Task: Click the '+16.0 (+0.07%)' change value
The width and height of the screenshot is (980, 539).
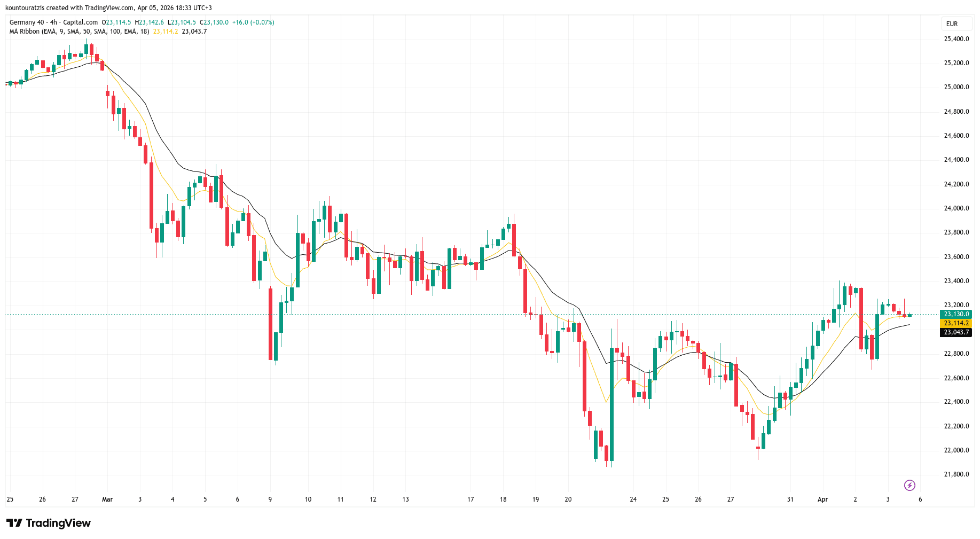Action: 253,22
